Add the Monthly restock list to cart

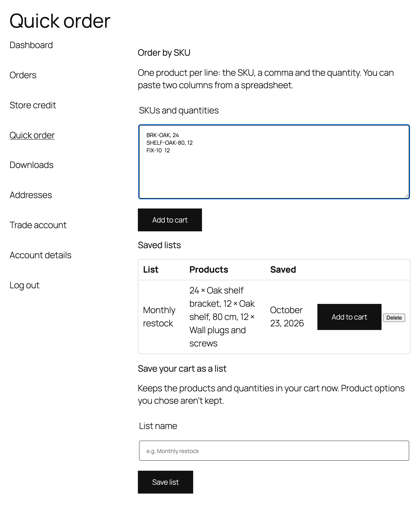(x=349, y=317)
